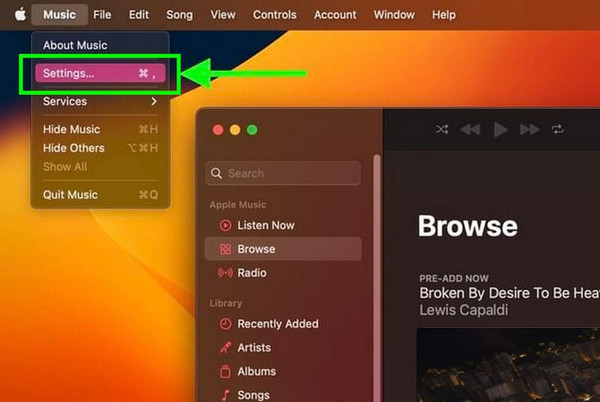Screen dimensions: 600x402
Task: Expand the Services submenu
Action: pyautogui.click(x=100, y=101)
